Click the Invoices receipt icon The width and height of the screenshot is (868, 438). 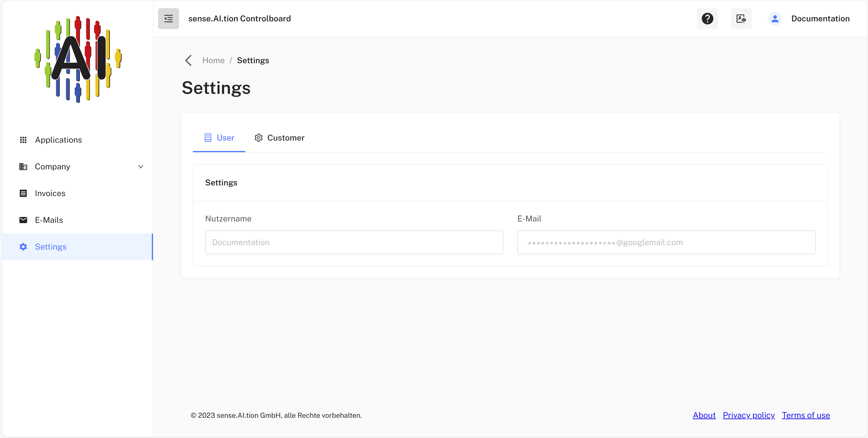tap(23, 193)
